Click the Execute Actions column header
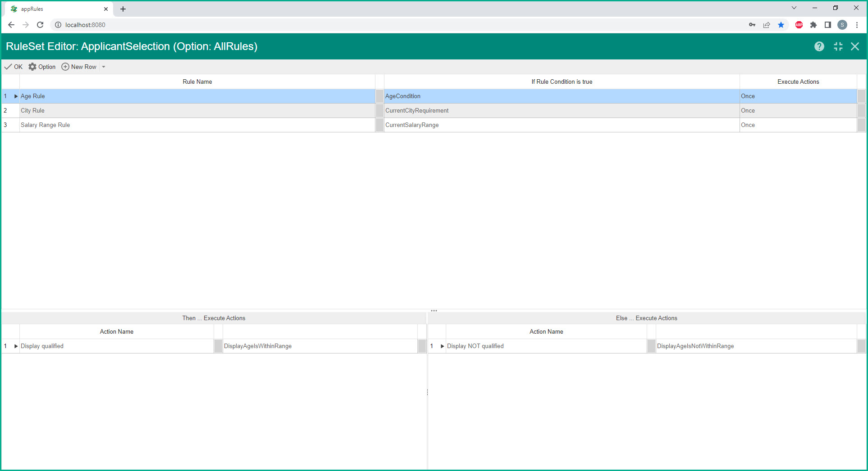 (798, 82)
